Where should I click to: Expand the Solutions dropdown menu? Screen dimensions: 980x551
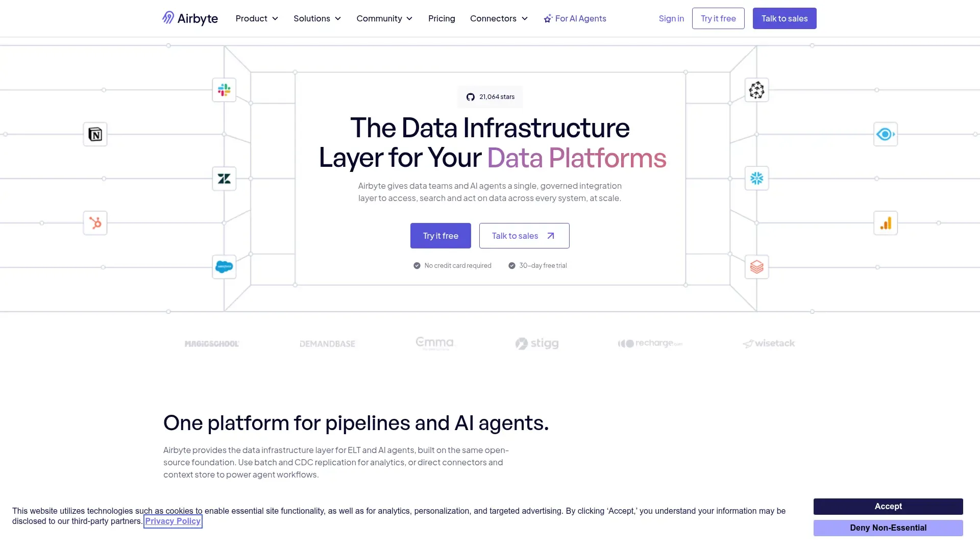pos(317,18)
